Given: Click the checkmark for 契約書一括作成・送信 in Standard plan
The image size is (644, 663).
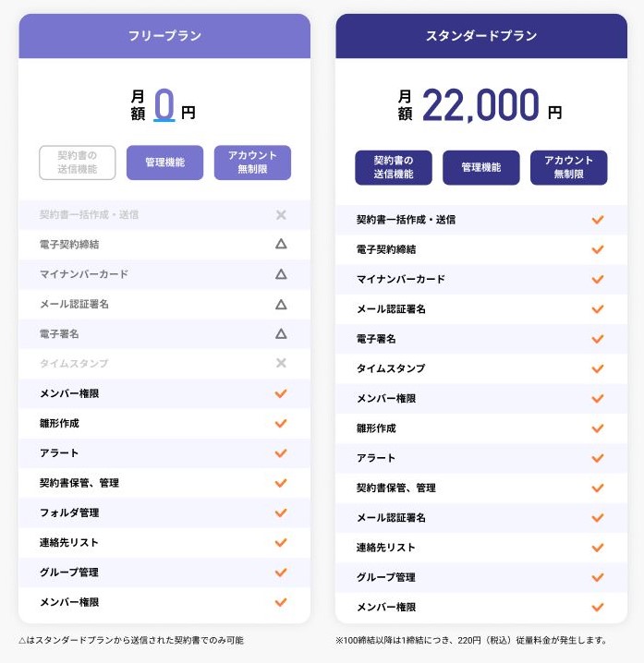Looking at the screenshot, I should click(x=598, y=220).
